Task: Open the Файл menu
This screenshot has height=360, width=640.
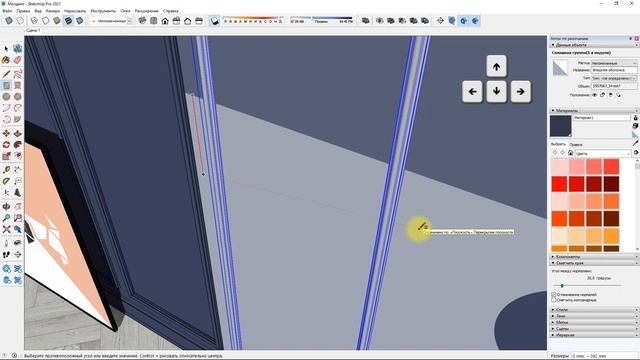Action: (7, 11)
